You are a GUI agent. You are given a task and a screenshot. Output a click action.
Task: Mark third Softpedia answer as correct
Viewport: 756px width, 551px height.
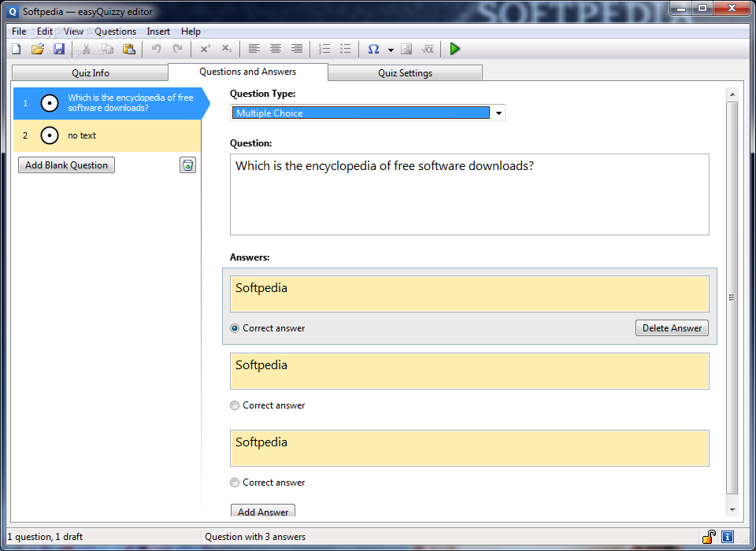[x=235, y=483]
